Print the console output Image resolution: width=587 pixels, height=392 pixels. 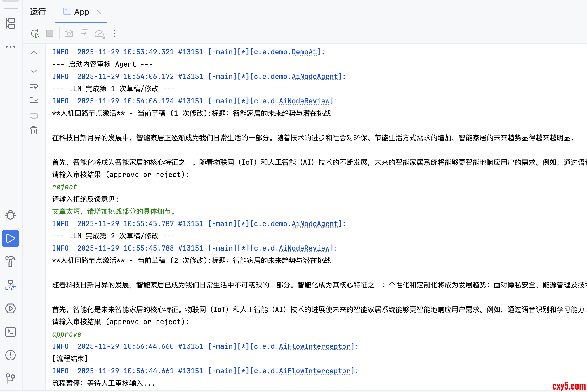(34, 115)
